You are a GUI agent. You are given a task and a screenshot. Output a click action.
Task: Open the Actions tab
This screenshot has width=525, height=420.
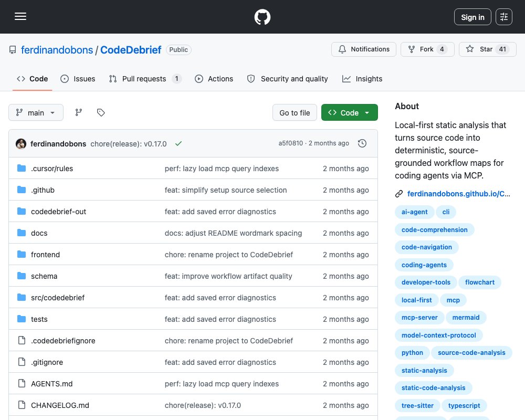pyautogui.click(x=214, y=79)
